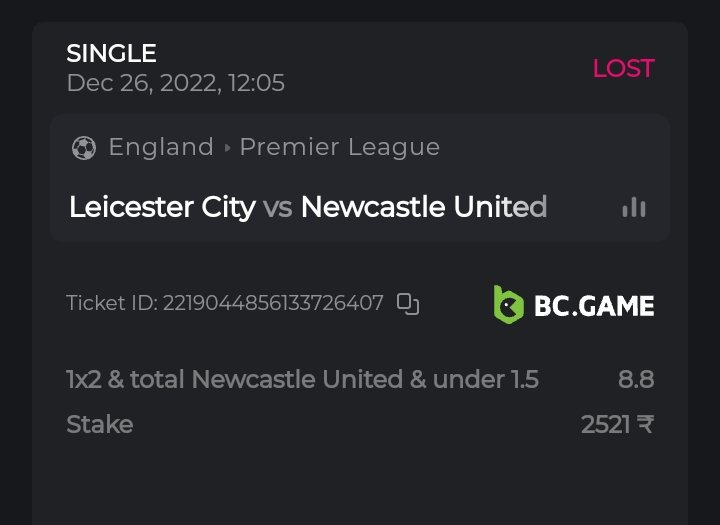Copy the ticket ID using copy icon
720x525 pixels.
[408, 304]
